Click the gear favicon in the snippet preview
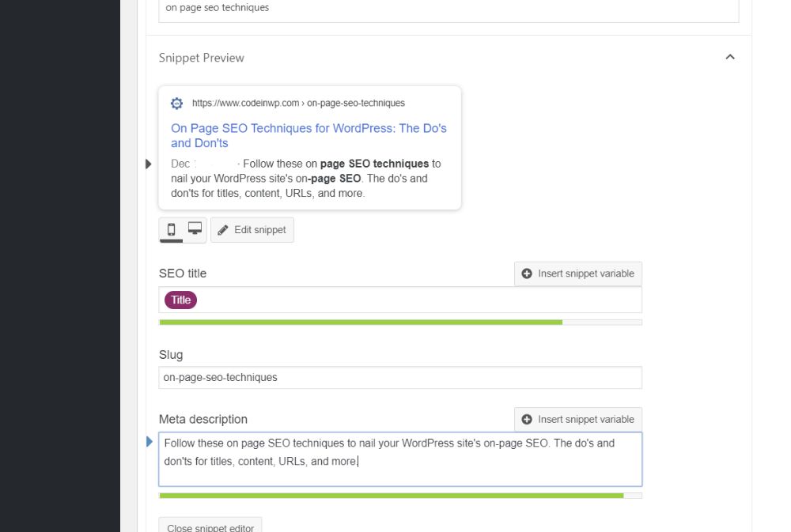This screenshot has height=532, width=791. point(176,103)
